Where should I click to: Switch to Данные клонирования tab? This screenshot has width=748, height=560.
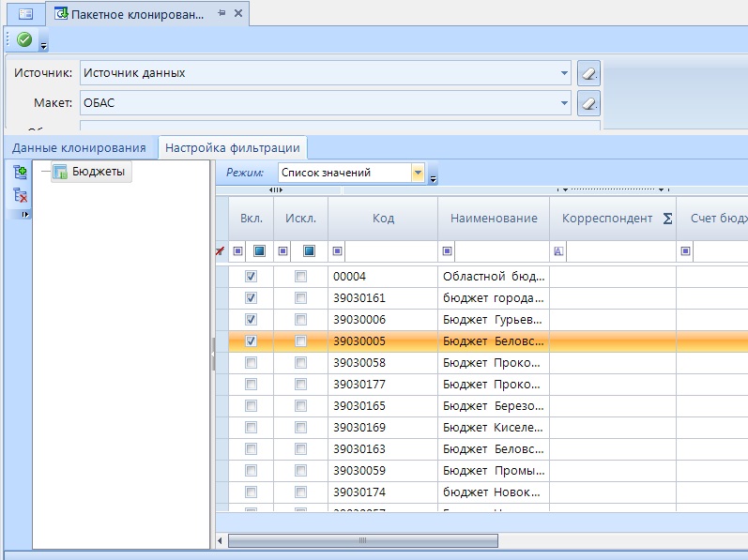tap(79, 148)
